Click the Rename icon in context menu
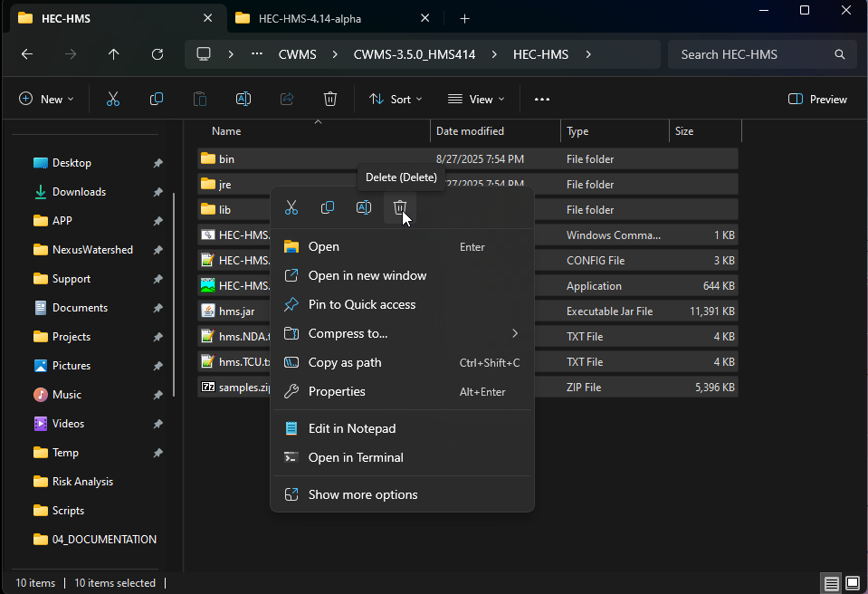Viewport: 868px width, 594px height. point(364,208)
